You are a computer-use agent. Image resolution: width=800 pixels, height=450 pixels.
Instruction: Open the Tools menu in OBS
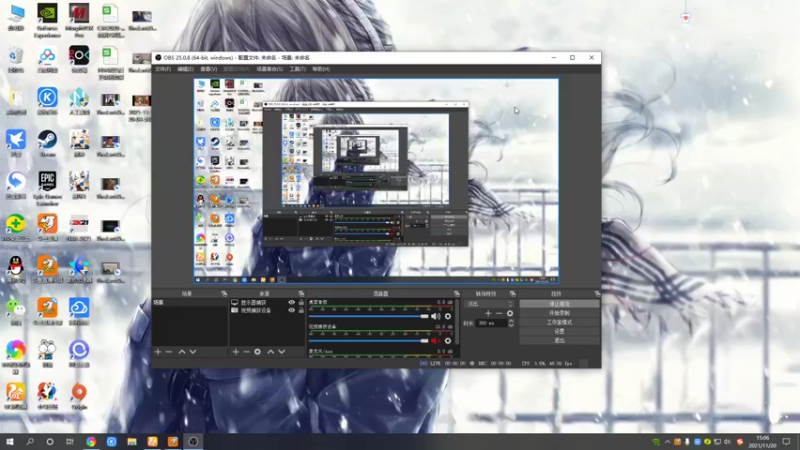[297, 69]
